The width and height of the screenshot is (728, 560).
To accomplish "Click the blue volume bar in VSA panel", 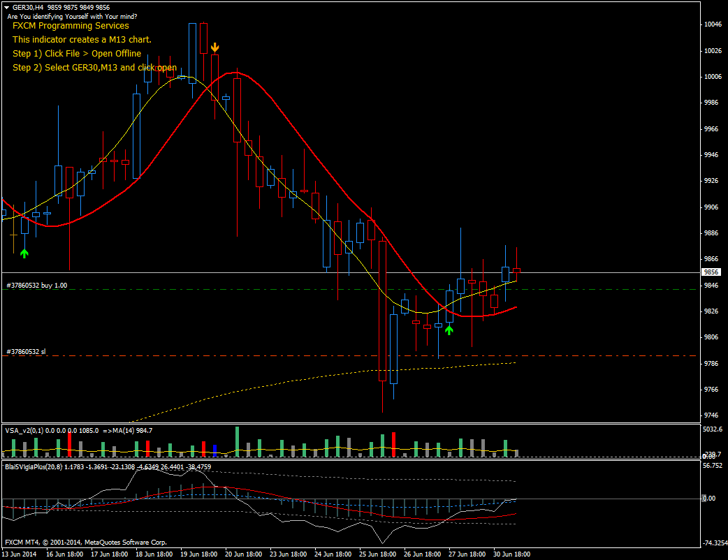I will [214, 450].
